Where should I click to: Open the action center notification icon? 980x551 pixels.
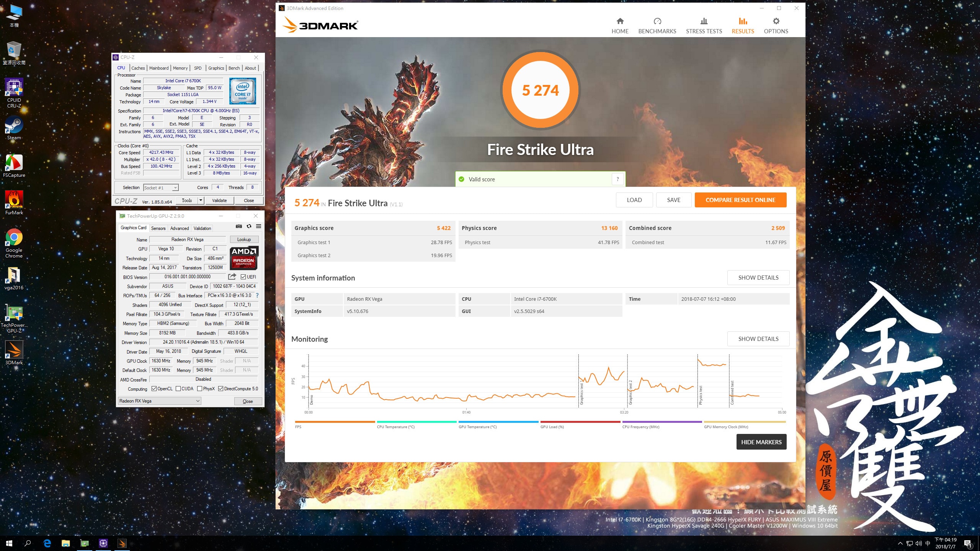click(968, 543)
